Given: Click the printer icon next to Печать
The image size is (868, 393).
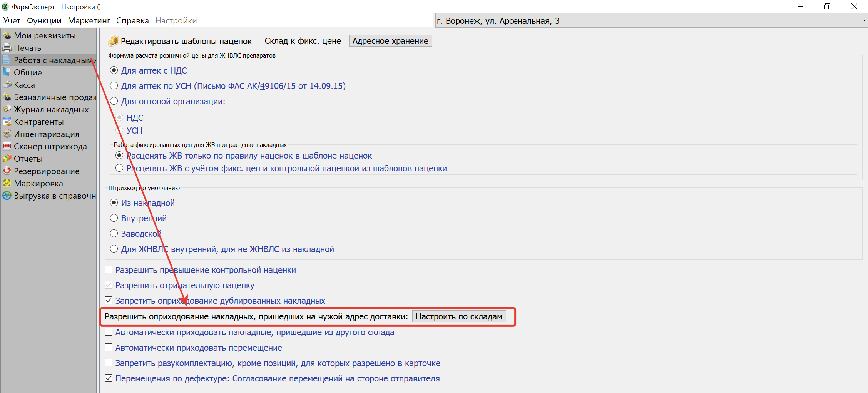Looking at the screenshot, I should coord(7,48).
